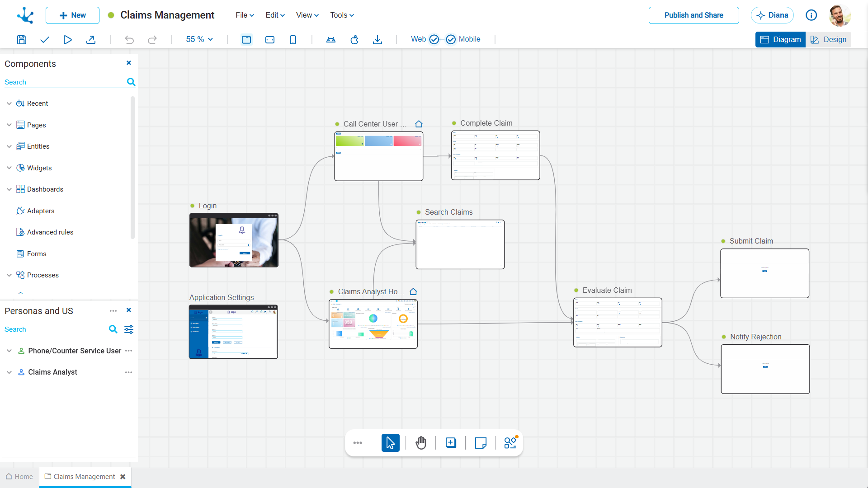Select the hand pan tool
The width and height of the screenshot is (868, 488).
tap(420, 443)
